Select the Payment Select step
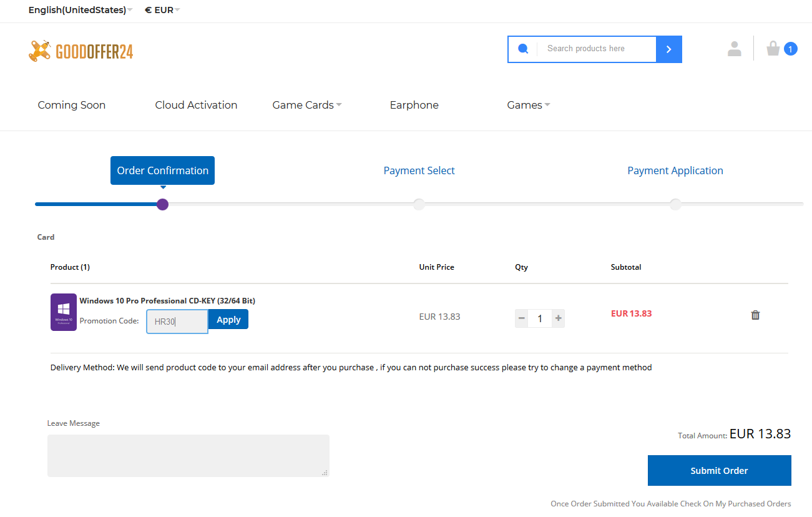812x517 pixels. pos(419,170)
